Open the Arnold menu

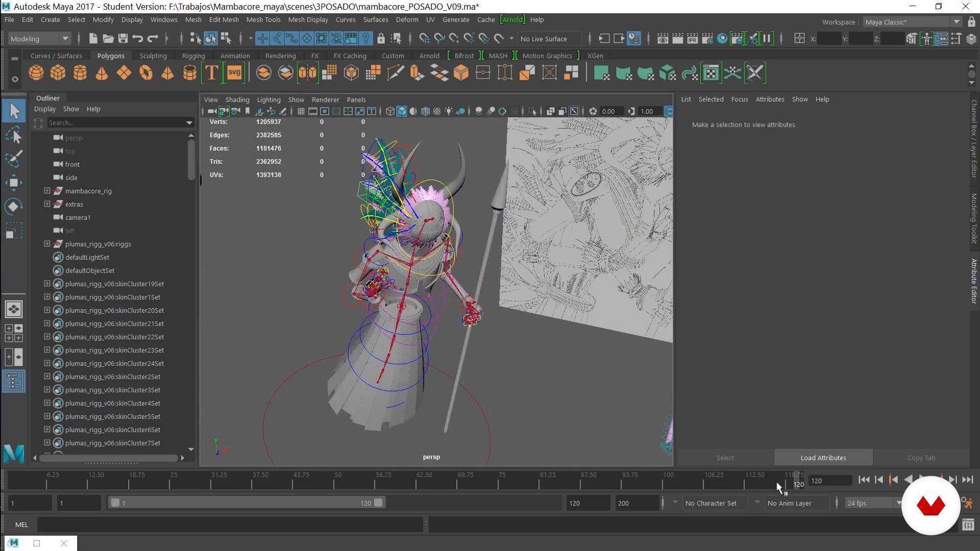[512, 19]
